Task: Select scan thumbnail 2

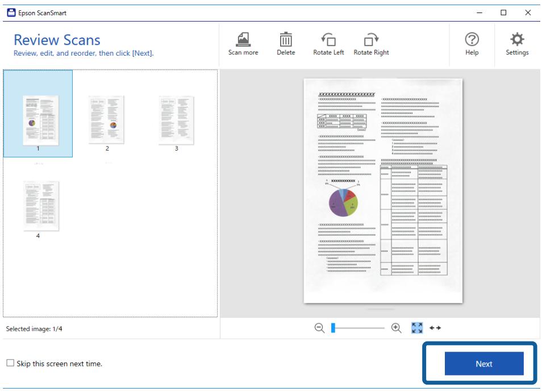Action: (x=107, y=120)
